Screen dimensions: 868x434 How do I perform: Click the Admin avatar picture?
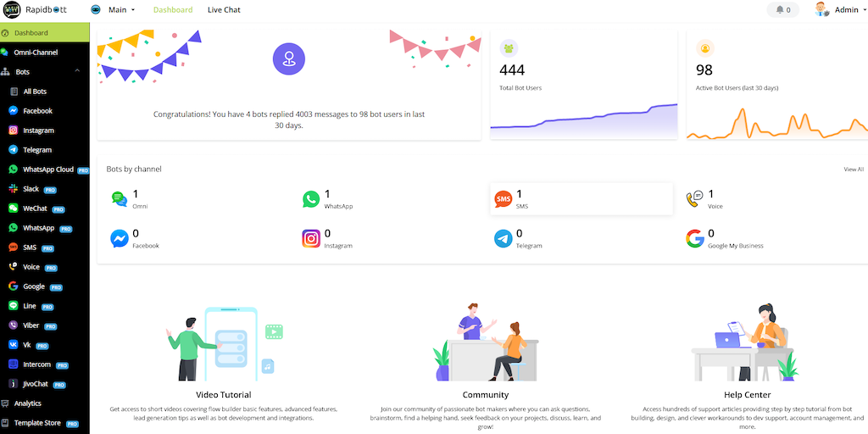pos(821,9)
